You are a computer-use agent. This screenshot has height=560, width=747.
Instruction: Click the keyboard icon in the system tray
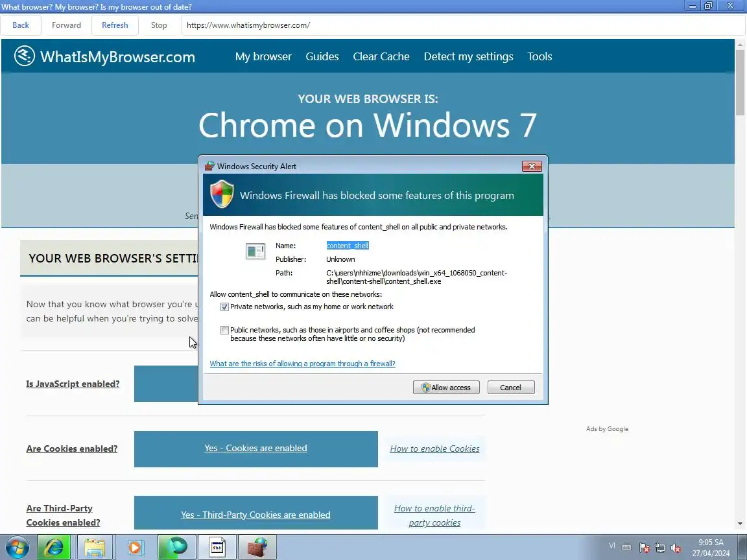627,547
